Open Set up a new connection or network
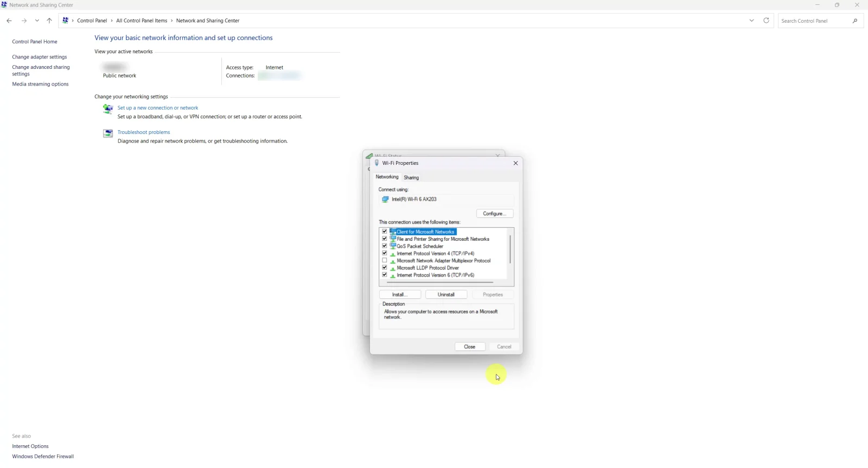 coord(158,108)
